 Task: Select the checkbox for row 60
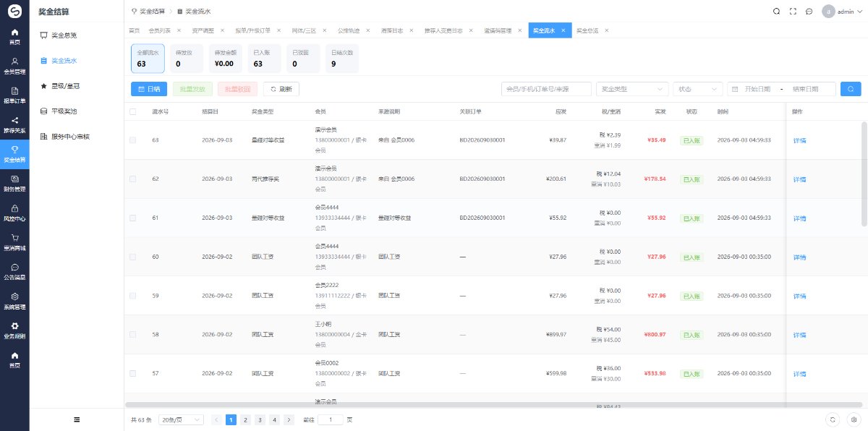[132, 257]
